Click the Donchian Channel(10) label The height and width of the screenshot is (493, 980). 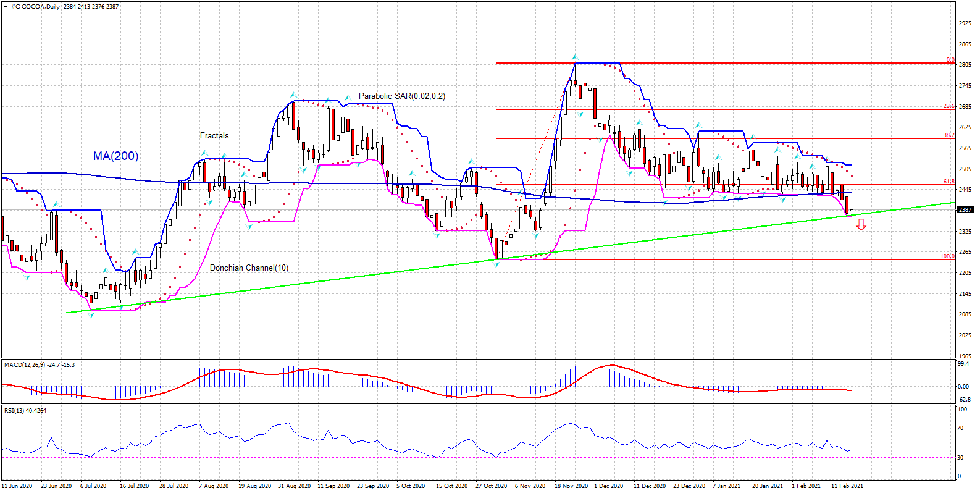(x=249, y=268)
